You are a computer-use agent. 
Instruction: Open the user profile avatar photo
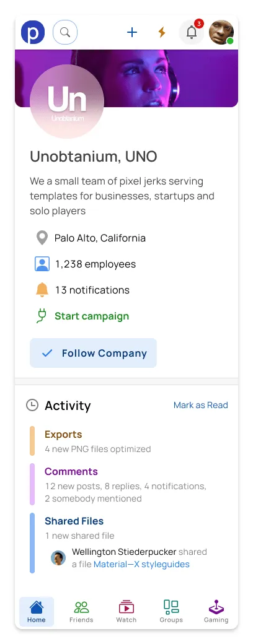pos(221,32)
